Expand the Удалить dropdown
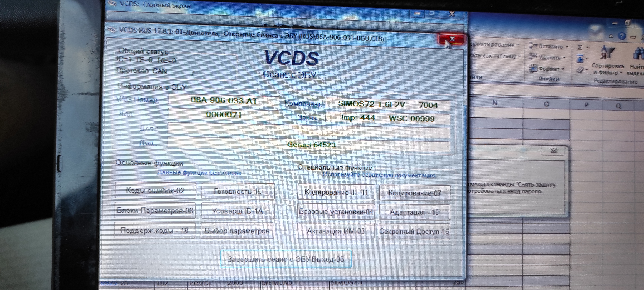Screen dimensions: 644x290 564,58
